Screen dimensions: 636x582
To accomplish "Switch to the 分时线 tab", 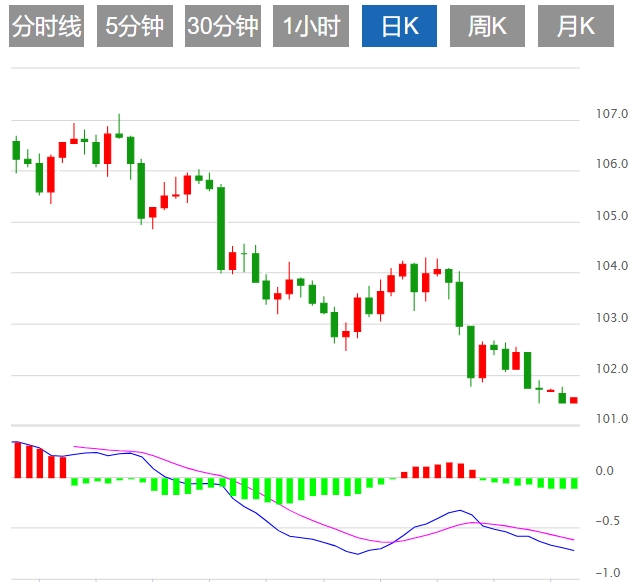I will [45, 26].
